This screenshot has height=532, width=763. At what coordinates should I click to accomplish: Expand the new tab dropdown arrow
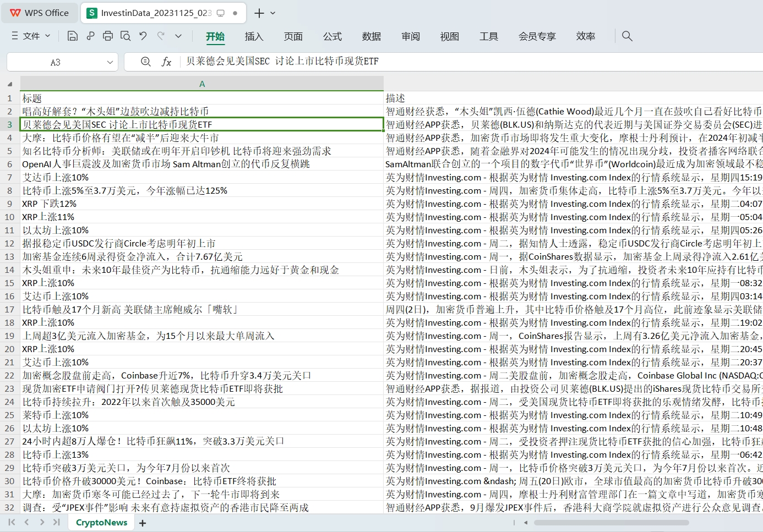273,13
